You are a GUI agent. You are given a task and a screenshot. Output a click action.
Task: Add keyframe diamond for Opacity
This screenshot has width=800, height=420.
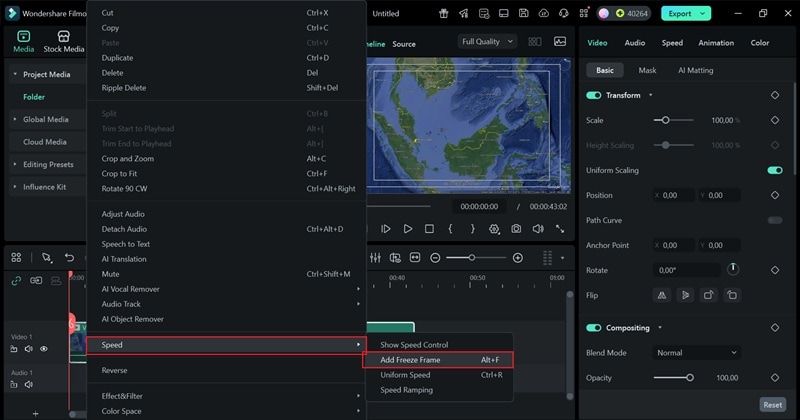(x=775, y=378)
